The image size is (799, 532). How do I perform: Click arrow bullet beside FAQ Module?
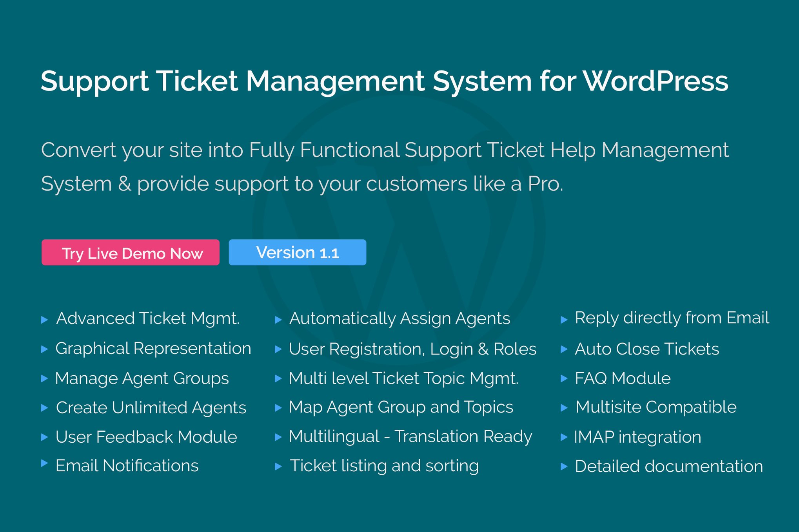click(564, 378)
